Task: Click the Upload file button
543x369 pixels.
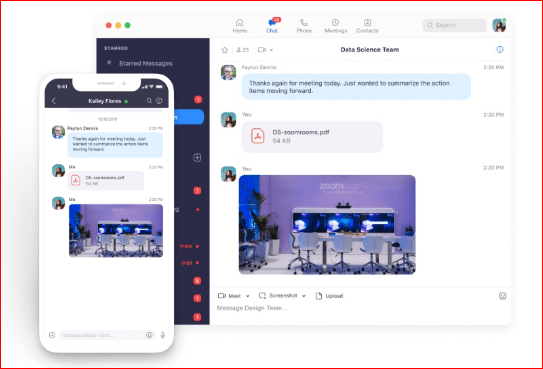Action: click(x=329, y=296)
